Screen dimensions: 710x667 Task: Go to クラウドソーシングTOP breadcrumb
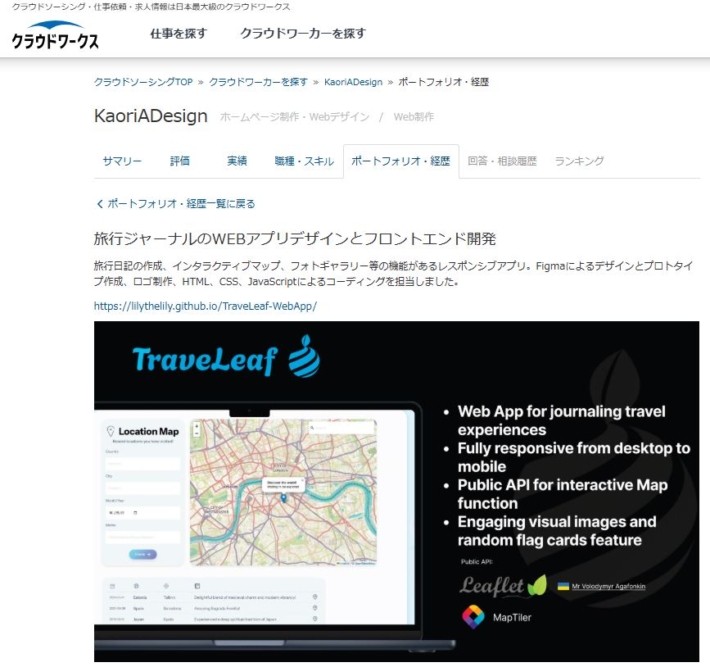pos(143,82)
